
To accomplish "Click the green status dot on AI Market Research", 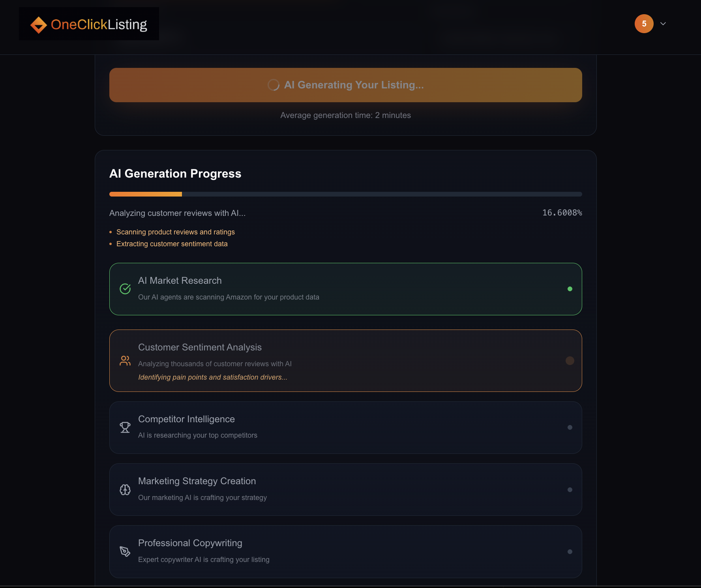I will [570, 289].
